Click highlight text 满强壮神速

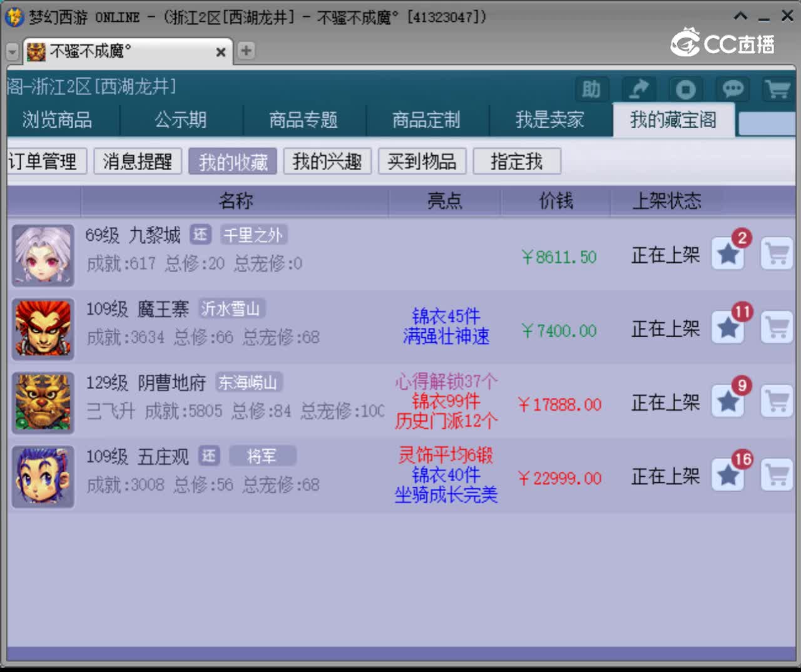pyautogui.click(x=446, y=337)
